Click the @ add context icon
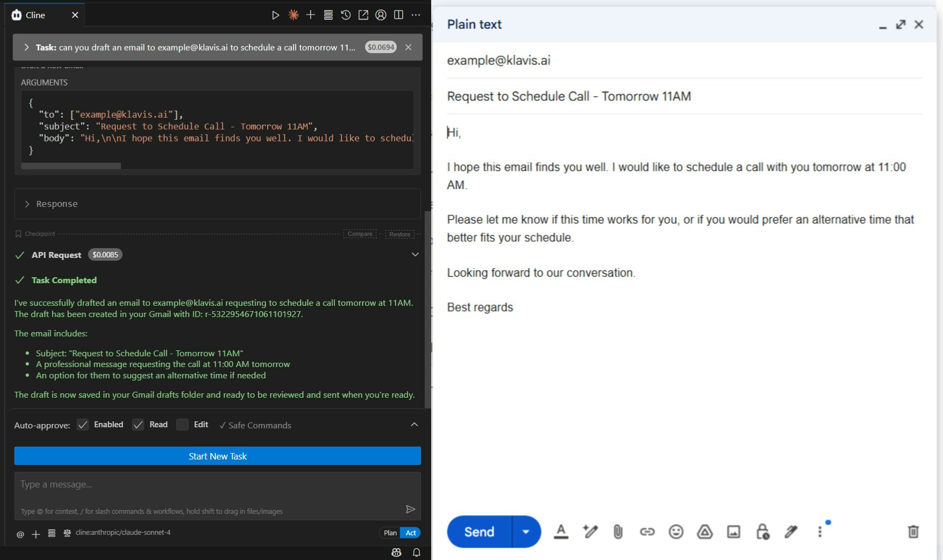Image resolution: width=943 pixels, height=560 pixels. click(x=20, y=534)
